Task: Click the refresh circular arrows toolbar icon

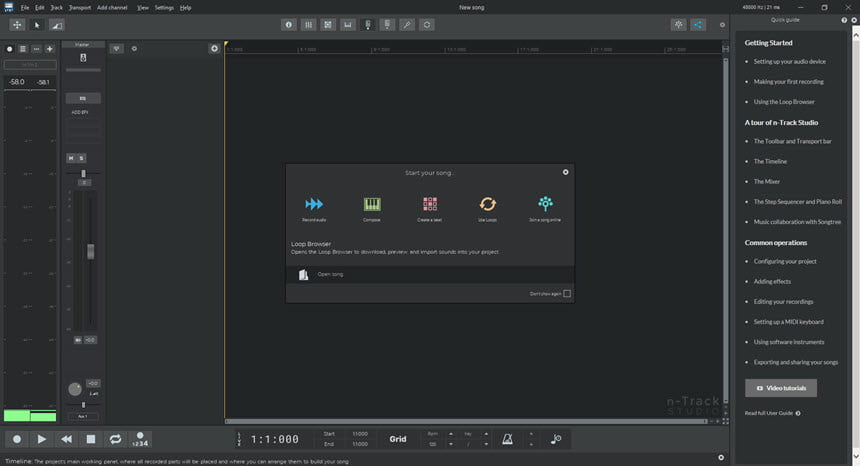Action: 427,25
